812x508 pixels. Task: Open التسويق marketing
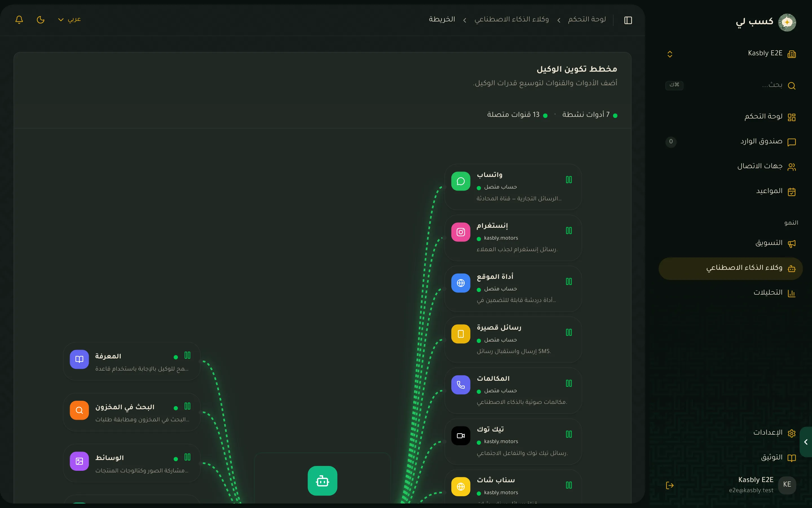pyautogui.click(x=731, y=243)
